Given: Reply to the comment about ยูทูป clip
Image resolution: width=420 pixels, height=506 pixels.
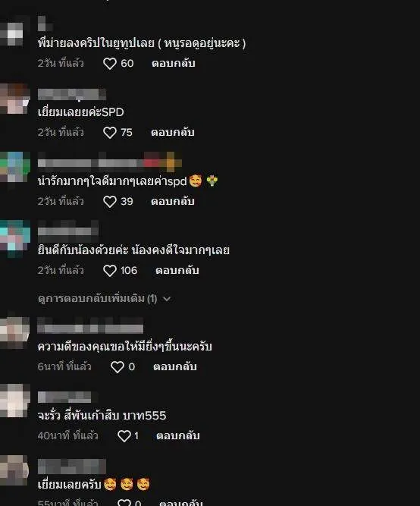Looking at the screenshot, I should [x=174, y=63].
